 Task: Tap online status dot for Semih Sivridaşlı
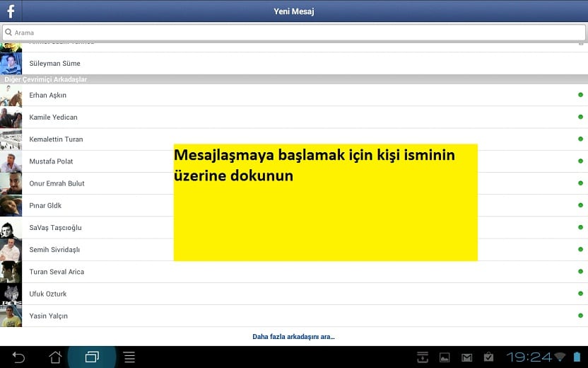coord(580,249)
